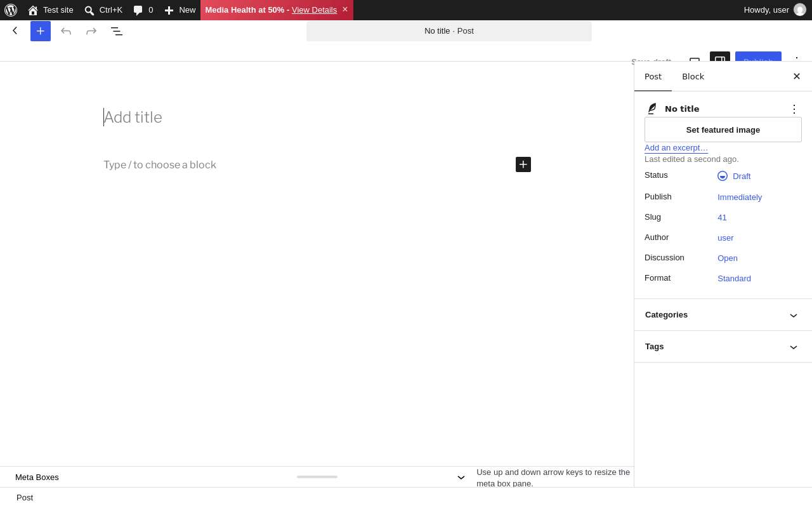Click the Meta Boxes resize handle
The image size is (812, 508).
tap(317, 477)
